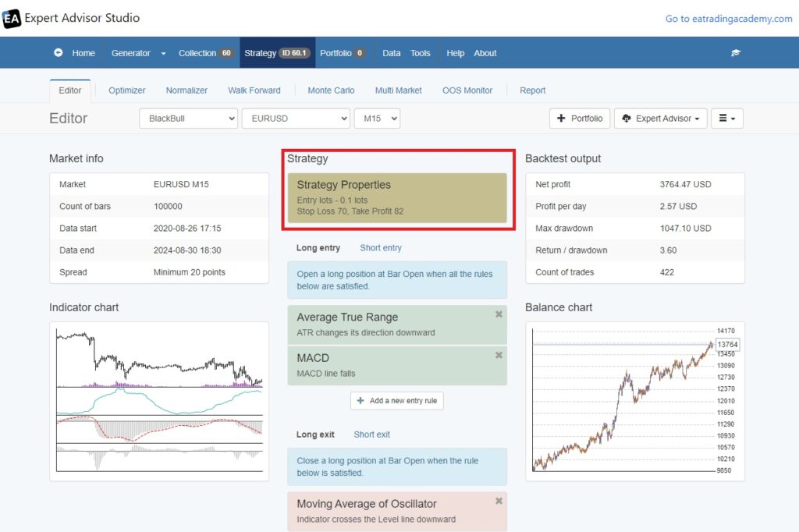Click the Balance chart thumbnail
The width and height of the screenshot is (799, 532).
tap(635, 401)
